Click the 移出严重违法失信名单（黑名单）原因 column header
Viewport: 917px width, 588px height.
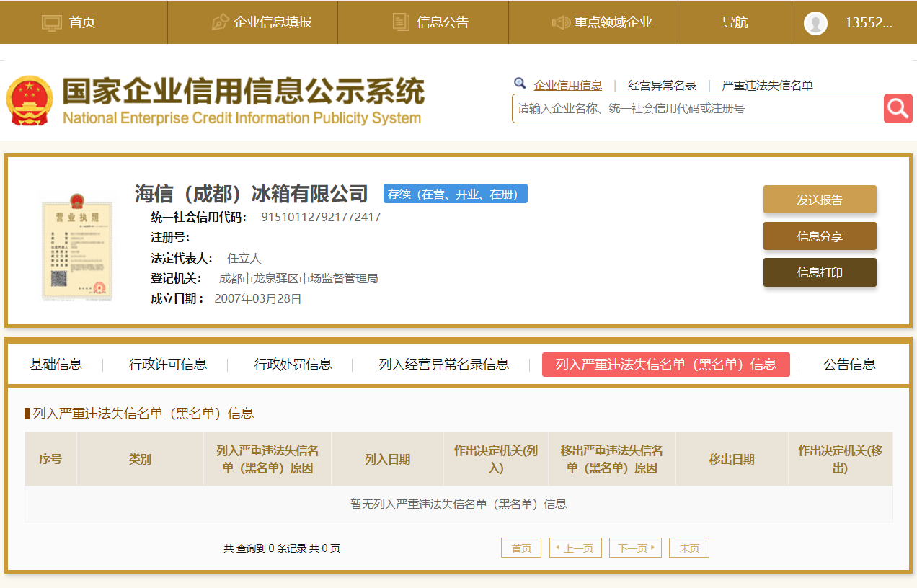point(612,459)
